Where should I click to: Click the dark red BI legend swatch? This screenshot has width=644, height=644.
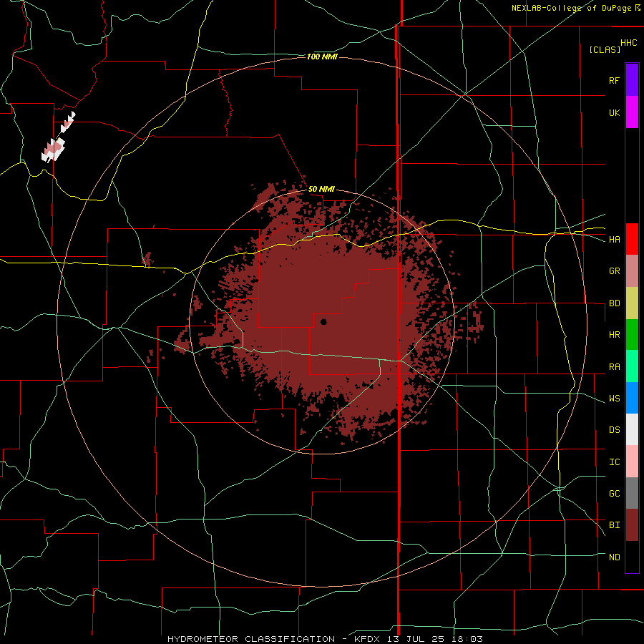[x=632, y=525]
